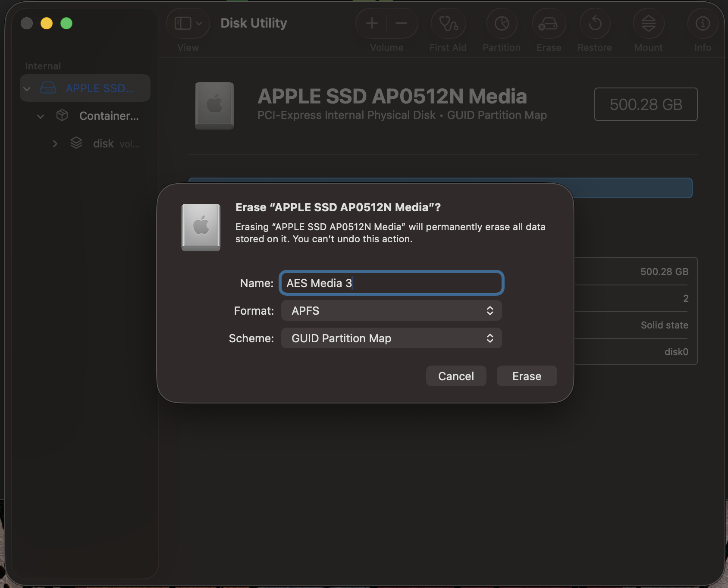Select the Container item in sidebar

click(109, 116)
